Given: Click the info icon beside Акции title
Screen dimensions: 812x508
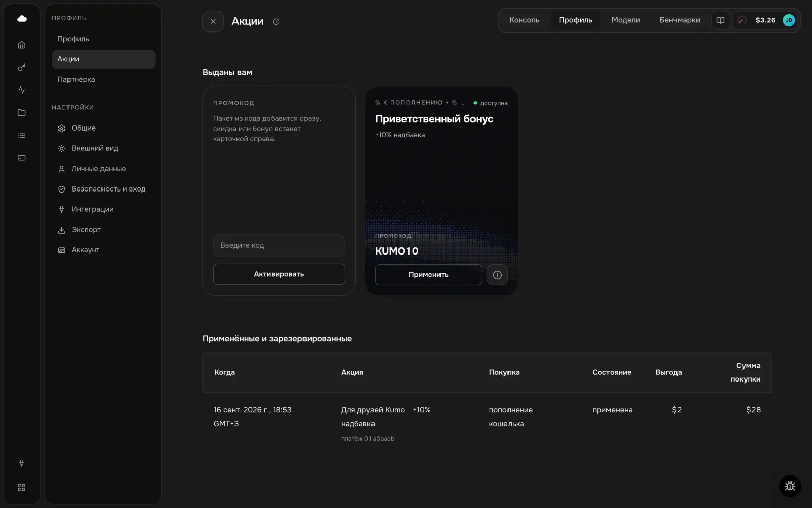Looking at the screenshot, I should (276, 22).
